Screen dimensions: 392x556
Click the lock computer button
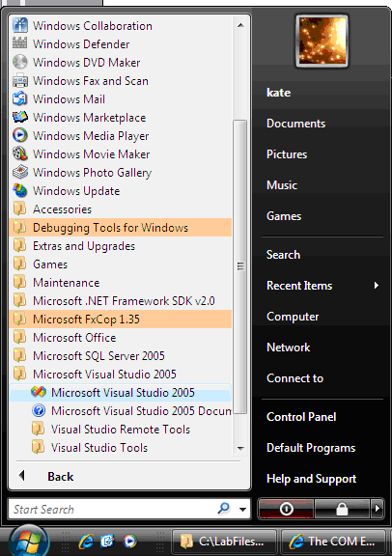(x=342, y=509)
